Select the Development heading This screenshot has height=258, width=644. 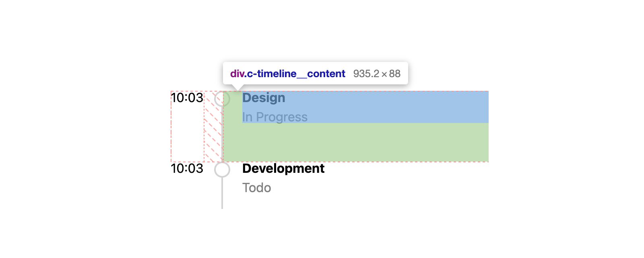pyautogui.click(x=283, y=168)
